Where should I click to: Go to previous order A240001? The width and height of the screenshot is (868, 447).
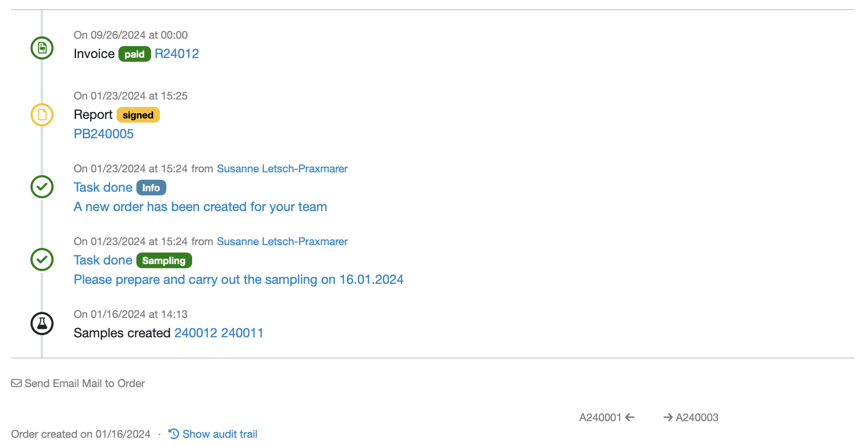click(600, 418)
